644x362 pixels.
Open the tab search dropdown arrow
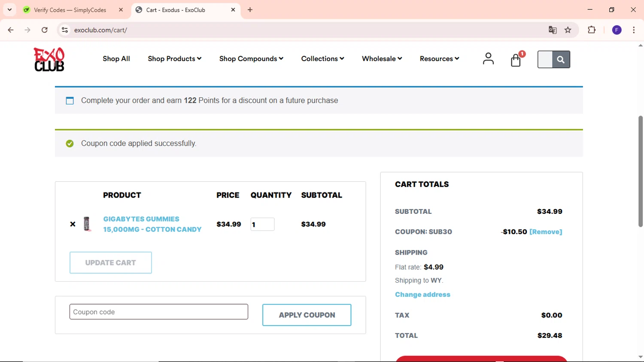tap(9, 10)
